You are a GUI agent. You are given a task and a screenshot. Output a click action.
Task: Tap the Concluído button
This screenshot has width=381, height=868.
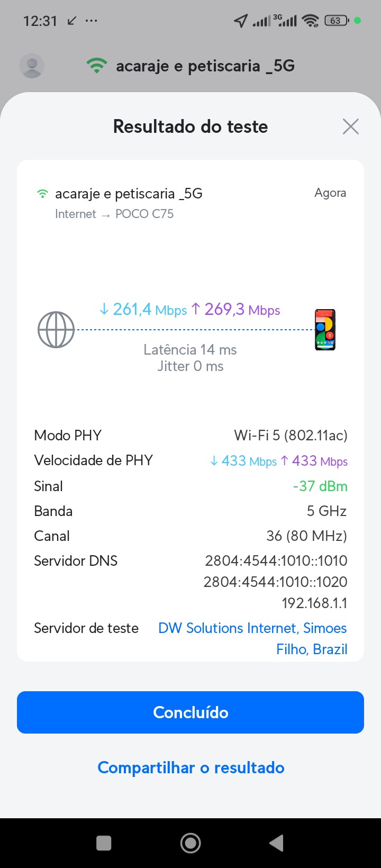tap(190, 712)
